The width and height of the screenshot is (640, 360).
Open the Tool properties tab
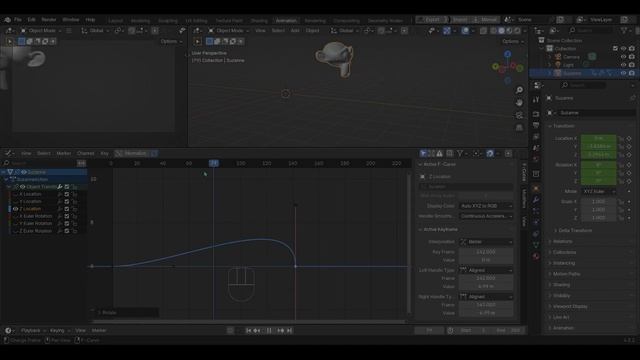[x=536, y=100]
